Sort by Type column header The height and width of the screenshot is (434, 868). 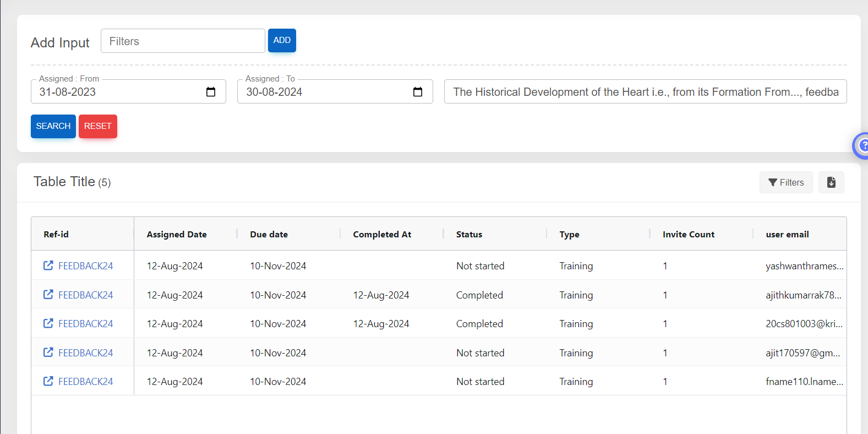coord(569,234)
